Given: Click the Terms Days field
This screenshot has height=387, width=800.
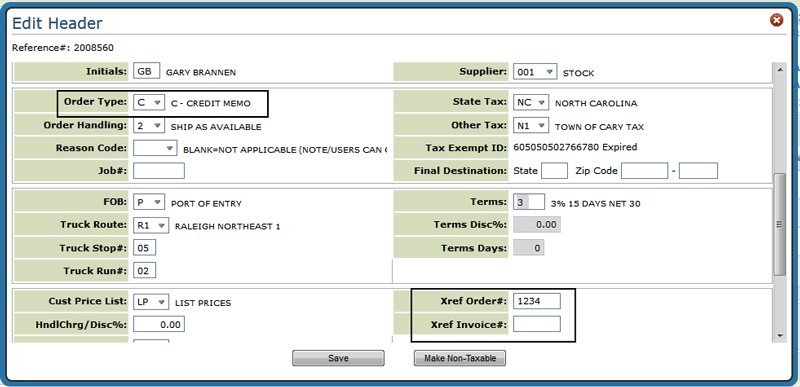Looking at the screenshot, I should click(x=529, y=248).
